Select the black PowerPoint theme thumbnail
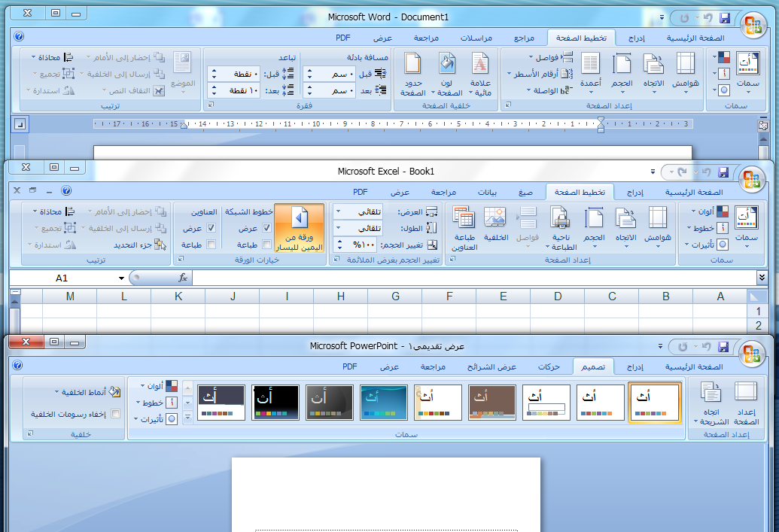The width and height of the screenshot is (779, 532). (x=275, y=403)
